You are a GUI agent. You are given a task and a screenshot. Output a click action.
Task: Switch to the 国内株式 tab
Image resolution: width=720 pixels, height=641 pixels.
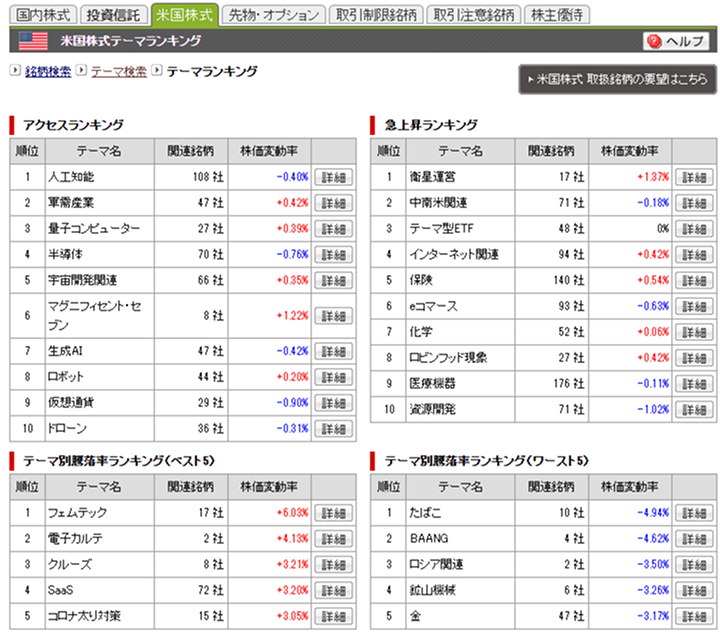[x=43, y=15]
